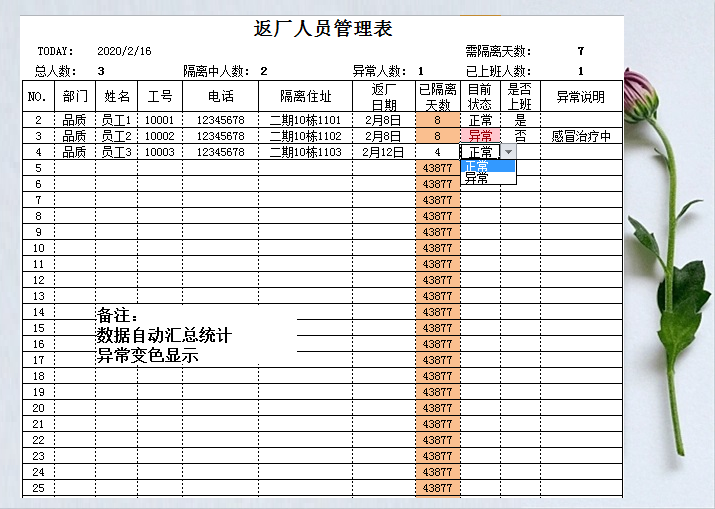
Task: Select the return date cell 2月12日
Action: [383, 152]
